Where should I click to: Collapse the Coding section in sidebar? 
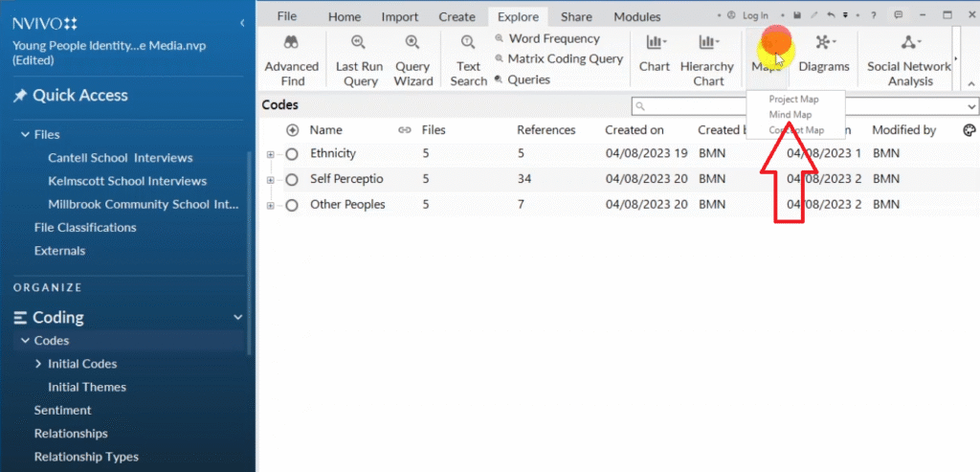pos(238,318)
